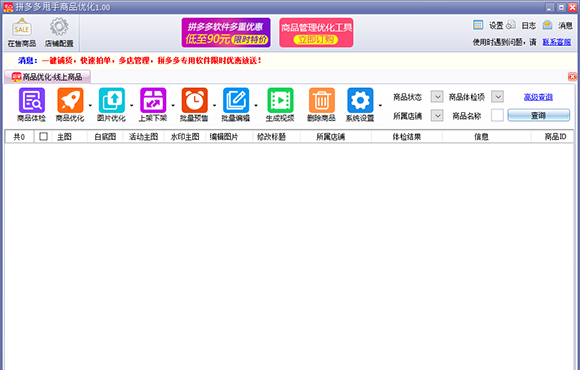Focus the 商品名称 input field

pos(497,115)
